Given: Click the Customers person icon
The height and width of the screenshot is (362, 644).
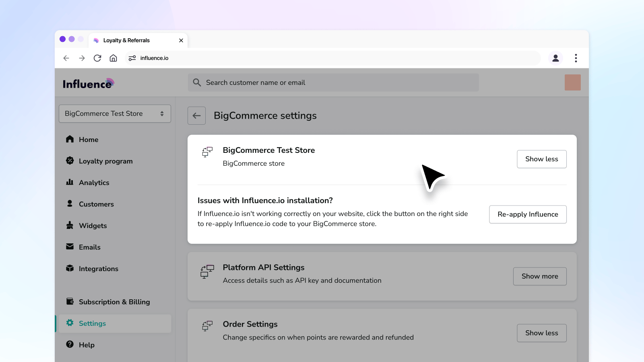Looking at the screenshot, I should pos(70,204).
